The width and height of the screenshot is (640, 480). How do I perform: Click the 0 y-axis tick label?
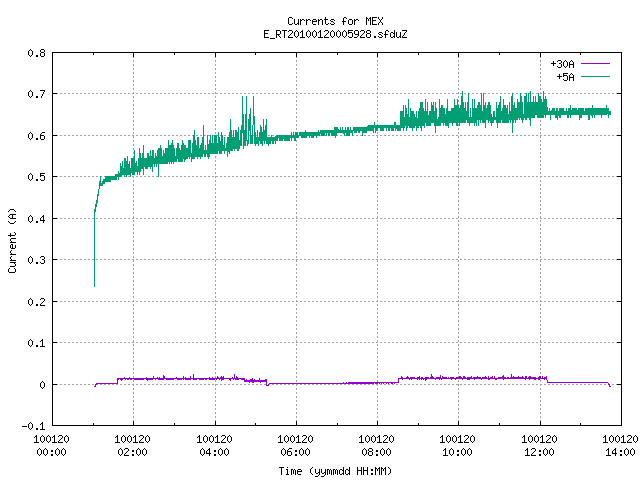[42, 385]
